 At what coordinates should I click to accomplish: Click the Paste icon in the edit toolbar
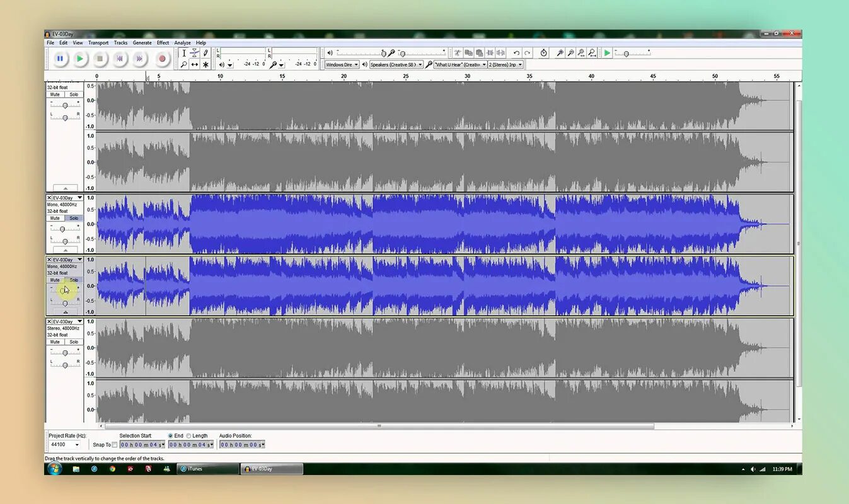coord(479,53)
